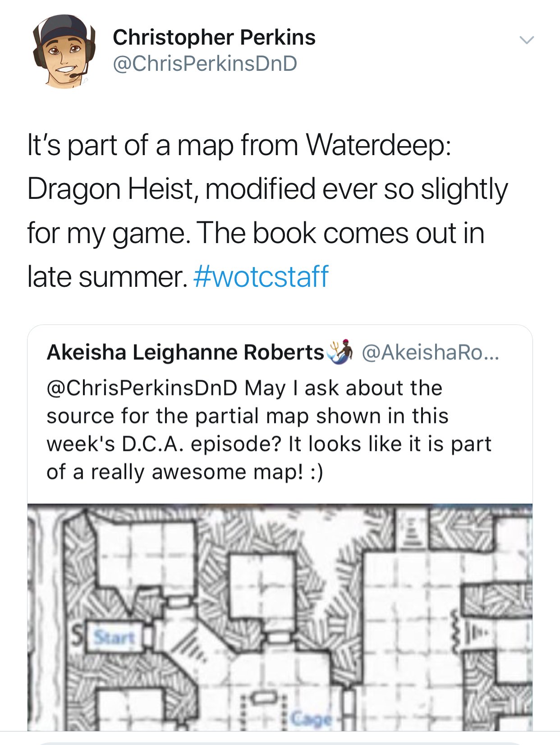The image size is (560, 745).
Task: Open @AkeishaRo... quoted handle
Action: [x=430, y=352]
